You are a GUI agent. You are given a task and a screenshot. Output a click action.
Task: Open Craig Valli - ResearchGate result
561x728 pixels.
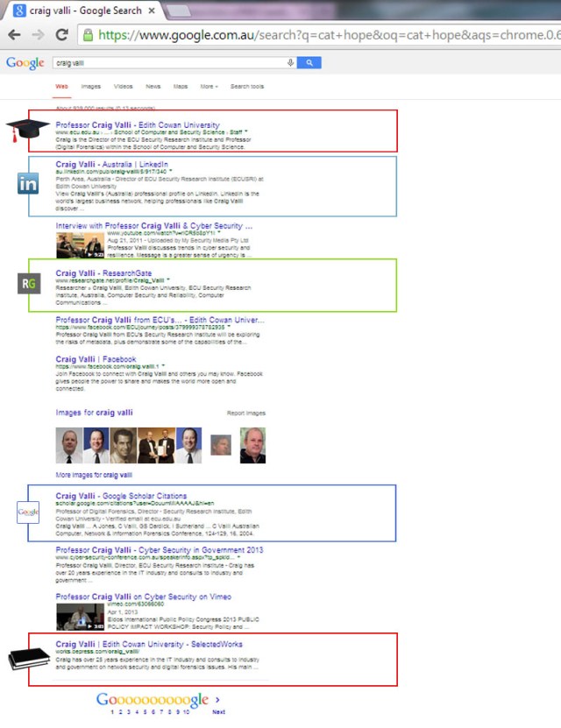tap(103, 273)
